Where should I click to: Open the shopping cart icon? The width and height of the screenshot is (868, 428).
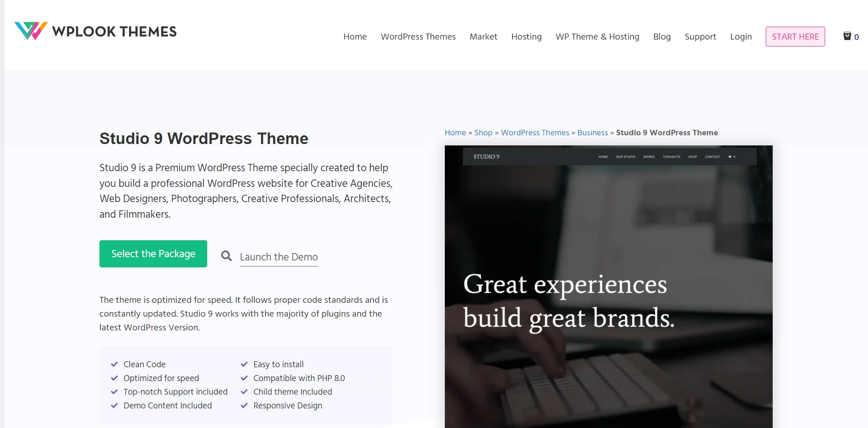point(847,36)
